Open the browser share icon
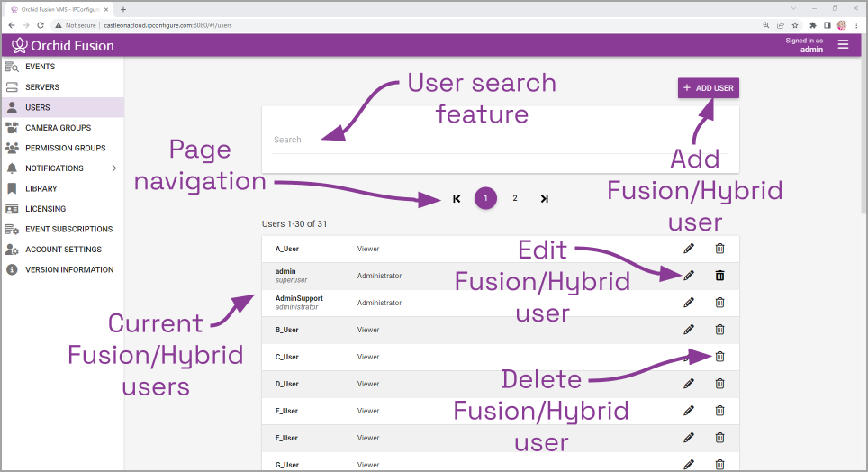 click(x=781, y=25)
